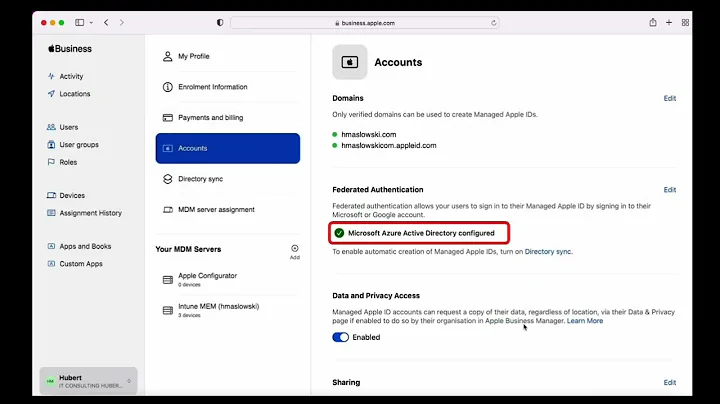Select the business.apple.com address bar
Viewport: 720px width, 404px height.
(x=365, y=23)
